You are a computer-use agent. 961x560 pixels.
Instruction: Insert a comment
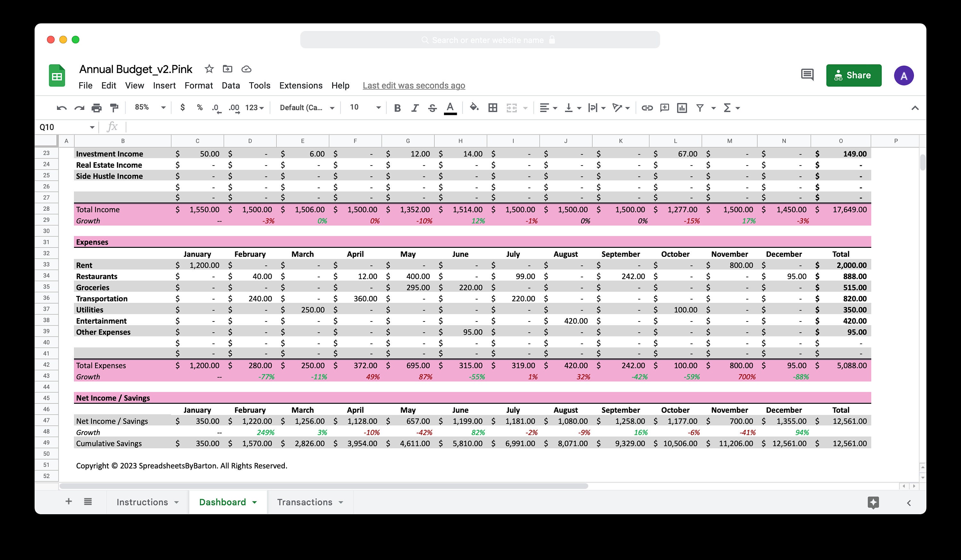(x=664, y=108)
